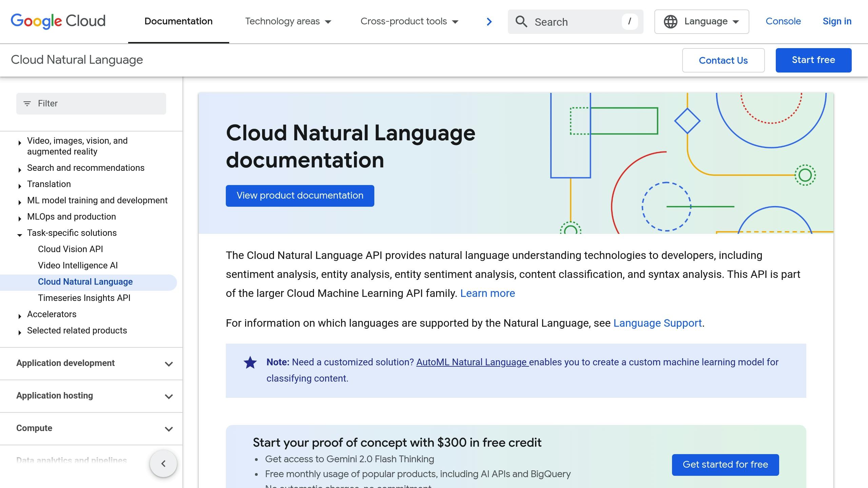
Task: Click the Gemini 2.0 Flash Thinking bullet
Action: tap(350, 459)
